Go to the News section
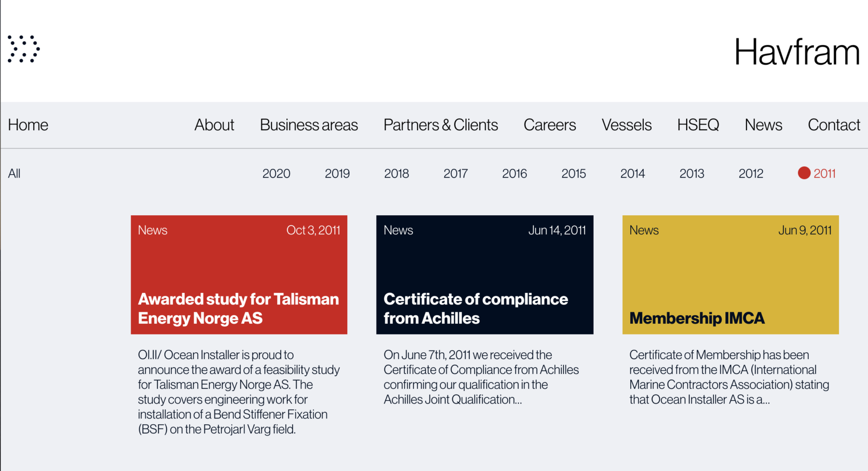Image resolution: width=868 pixels, height=471 pixels. (763, 125)
